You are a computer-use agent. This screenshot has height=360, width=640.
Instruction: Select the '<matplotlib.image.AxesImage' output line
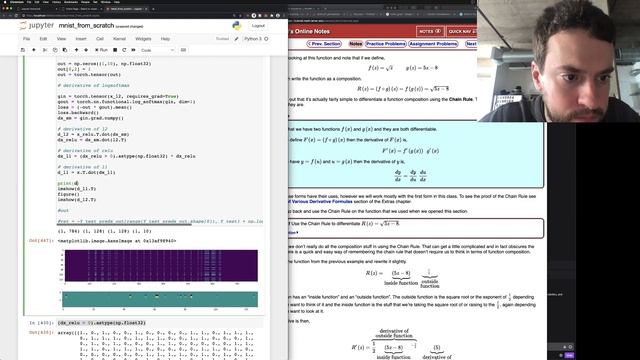tap(117, 241)
